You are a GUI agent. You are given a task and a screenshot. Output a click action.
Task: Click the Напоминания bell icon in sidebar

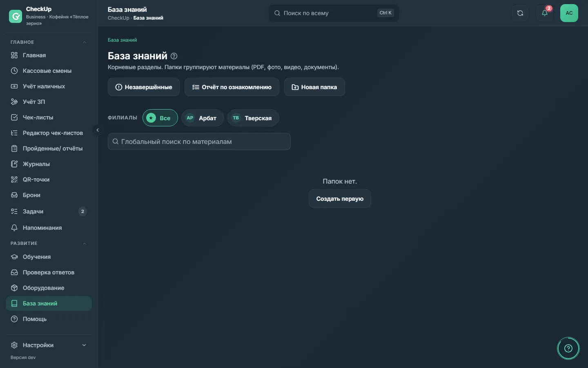(x=14, y=228)
